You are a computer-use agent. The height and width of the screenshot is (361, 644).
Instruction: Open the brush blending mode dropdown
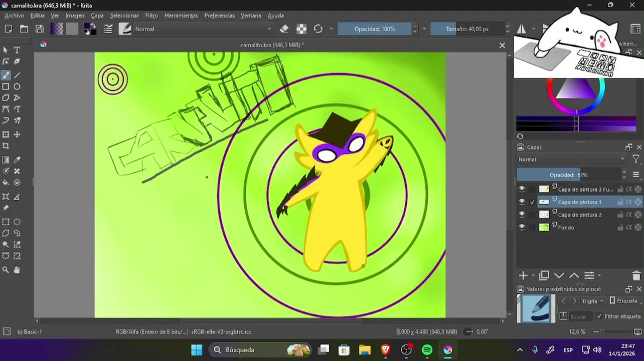click(x=203, y=29)
